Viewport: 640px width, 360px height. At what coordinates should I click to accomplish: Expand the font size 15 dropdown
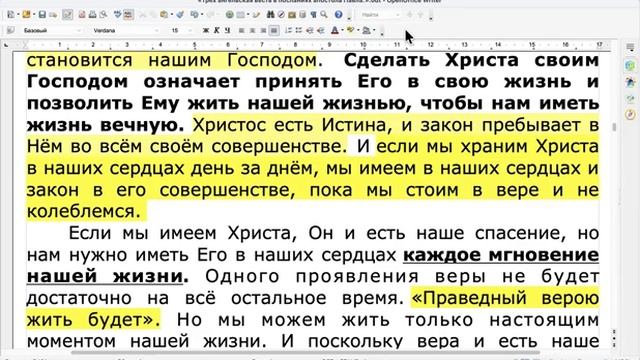(190, 31)
